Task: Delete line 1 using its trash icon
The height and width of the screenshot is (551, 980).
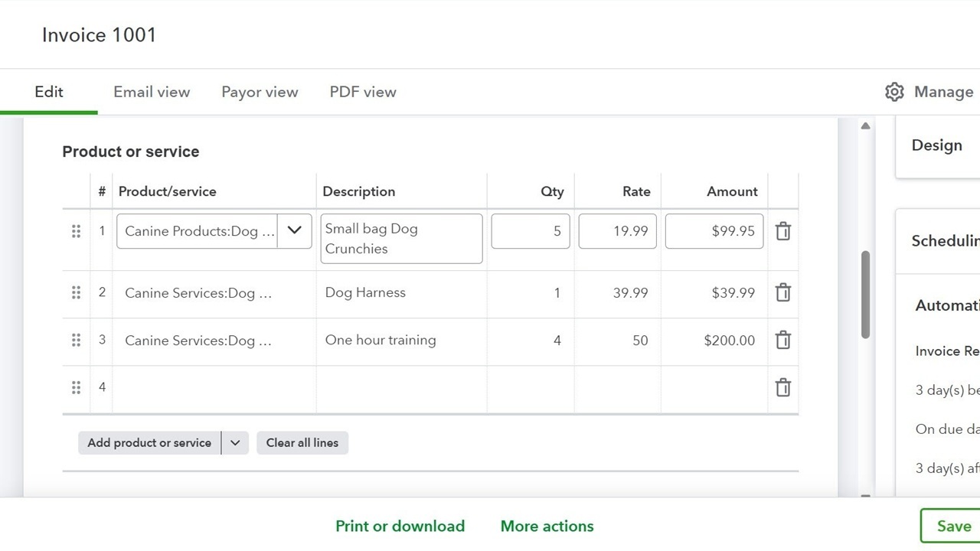Action: coord(782,230)
